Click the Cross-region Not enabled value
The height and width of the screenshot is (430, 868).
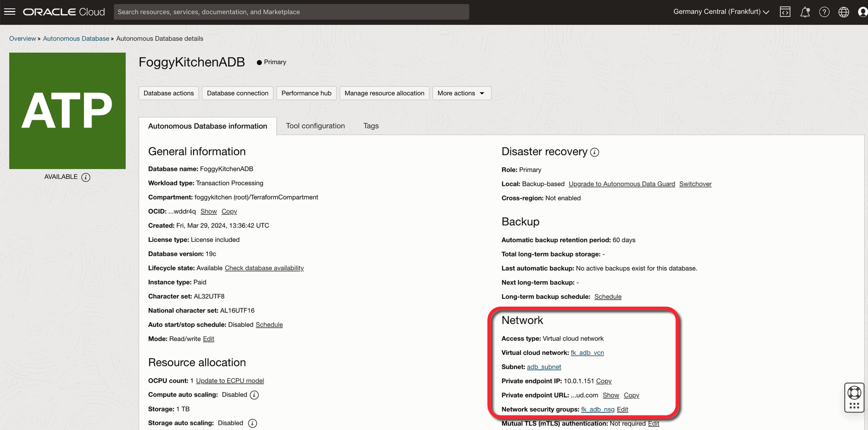pos(563,198)
